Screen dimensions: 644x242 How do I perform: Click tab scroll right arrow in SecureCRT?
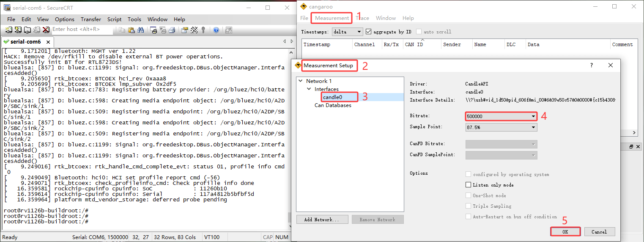[291, 41]
